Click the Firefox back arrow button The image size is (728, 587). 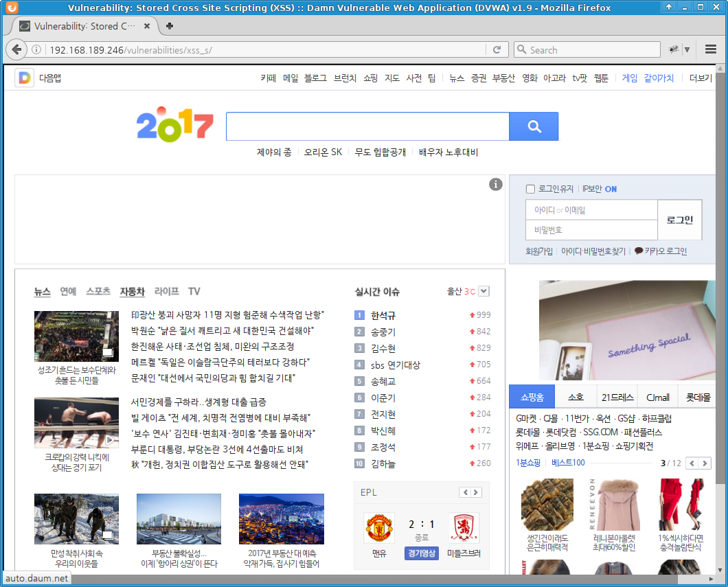coord(16,49)
